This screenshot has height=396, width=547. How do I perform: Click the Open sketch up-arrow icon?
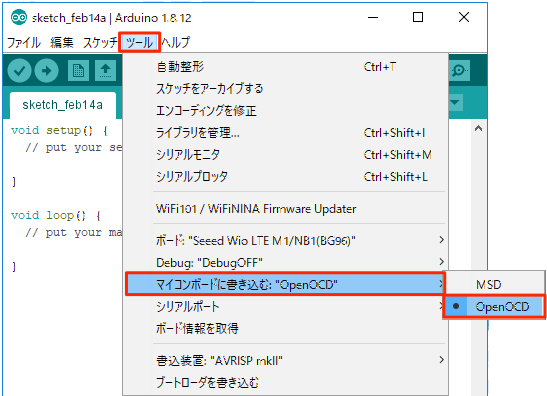click(105, 71)
